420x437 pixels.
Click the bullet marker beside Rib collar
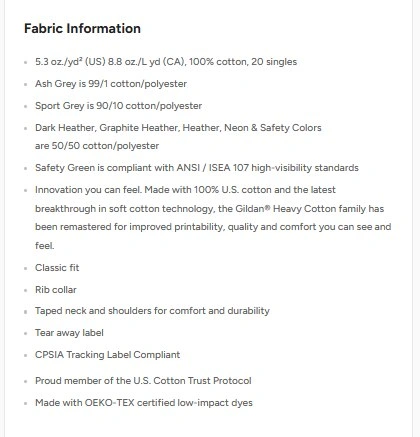[26, 290]
